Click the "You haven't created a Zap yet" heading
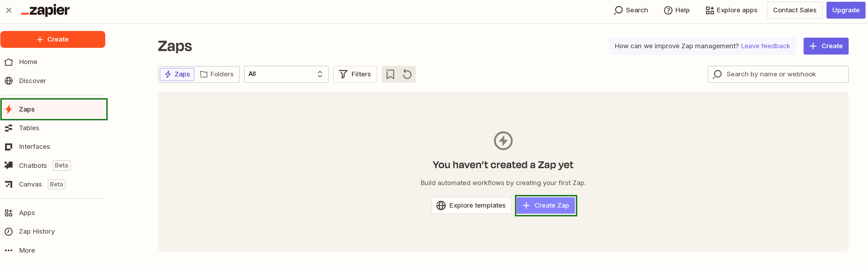 (503, 165)
